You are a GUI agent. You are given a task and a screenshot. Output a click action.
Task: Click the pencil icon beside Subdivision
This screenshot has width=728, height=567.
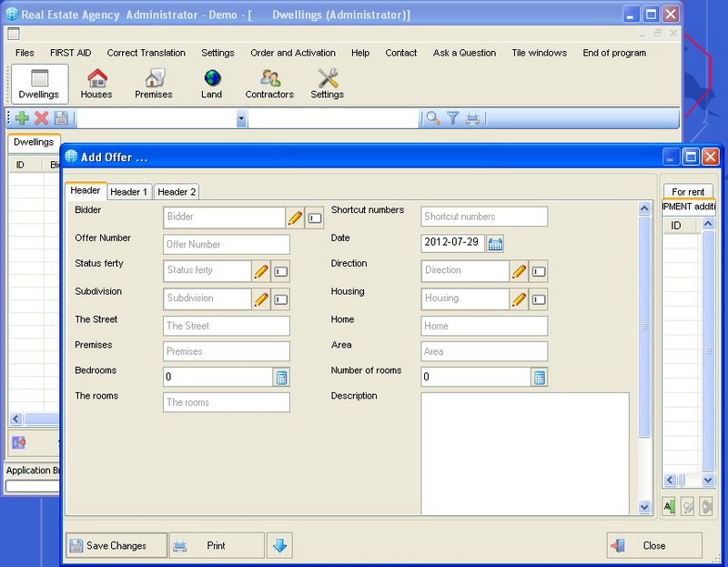pos(261,299)
